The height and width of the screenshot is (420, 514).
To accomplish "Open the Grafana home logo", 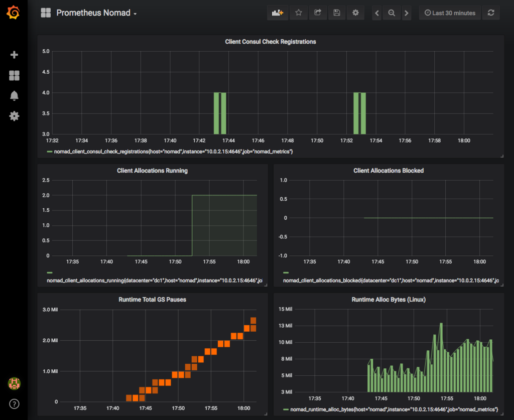I will coord(14,13).
